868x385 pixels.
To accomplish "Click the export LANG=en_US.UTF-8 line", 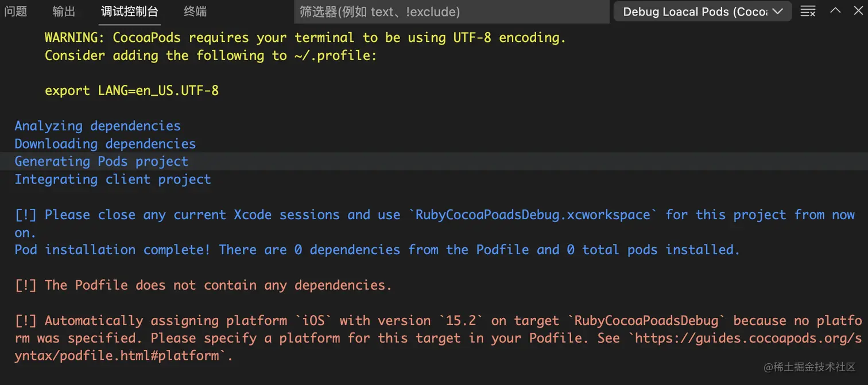I will [131, 91].
